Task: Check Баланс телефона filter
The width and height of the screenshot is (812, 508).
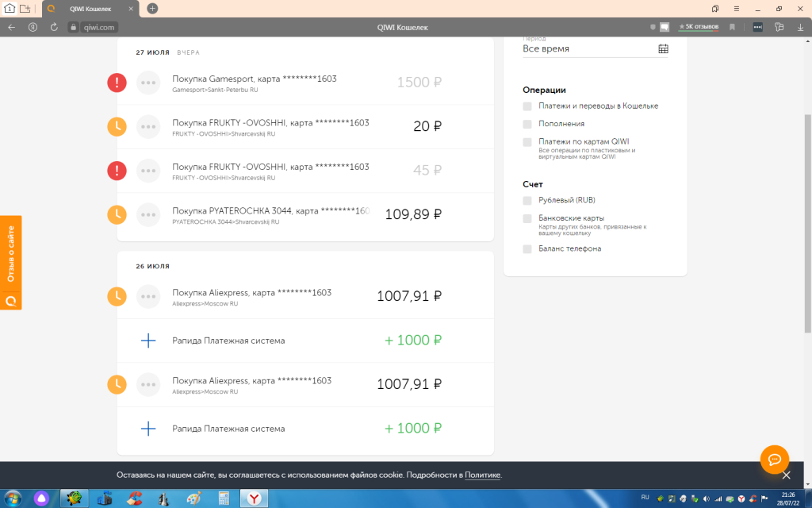Action: click(x=527, y=248)
